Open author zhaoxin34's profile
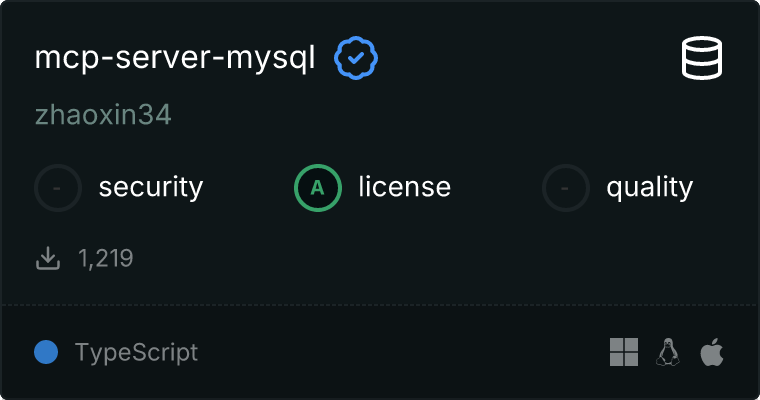Image resolution: width=760 pixels, height=400 pixels. point(103,115)
